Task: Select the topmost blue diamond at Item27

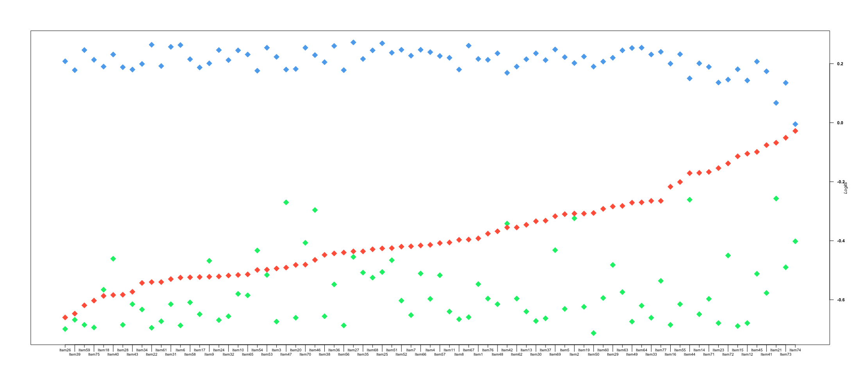Action: (x=353, y=42)
